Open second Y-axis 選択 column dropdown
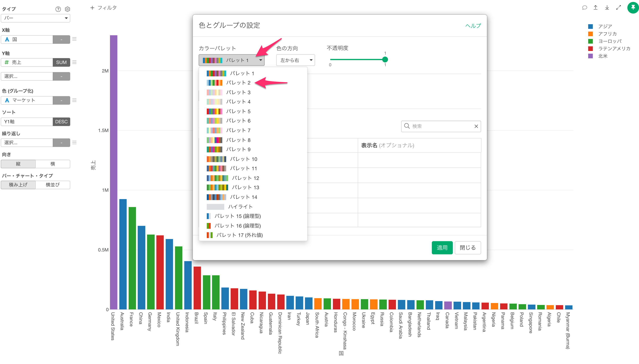 pos(27,77)
